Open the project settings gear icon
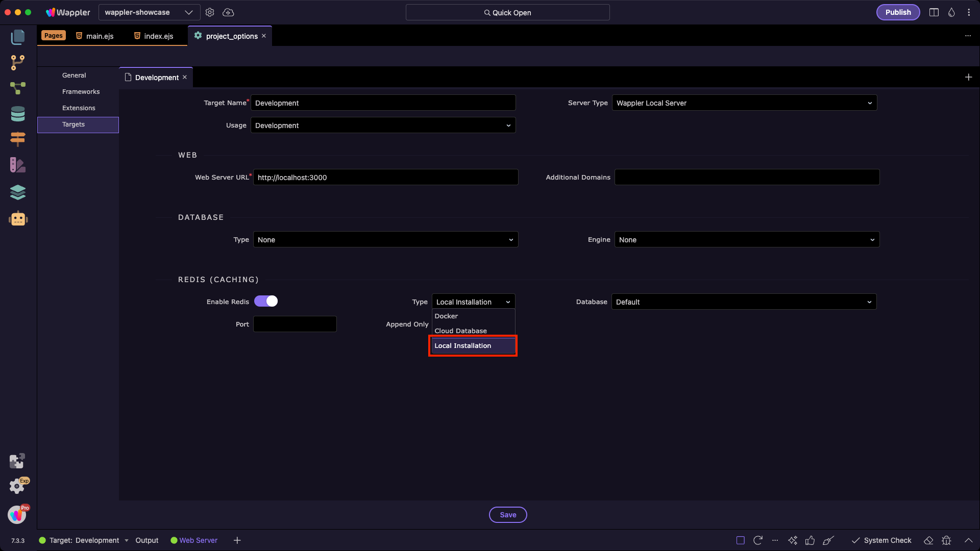Screen dimensions: 980x551 210,12
